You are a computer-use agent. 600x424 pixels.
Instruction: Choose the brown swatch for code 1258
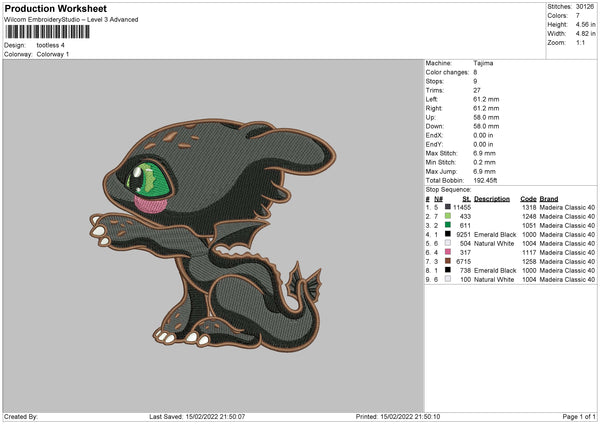448,261
